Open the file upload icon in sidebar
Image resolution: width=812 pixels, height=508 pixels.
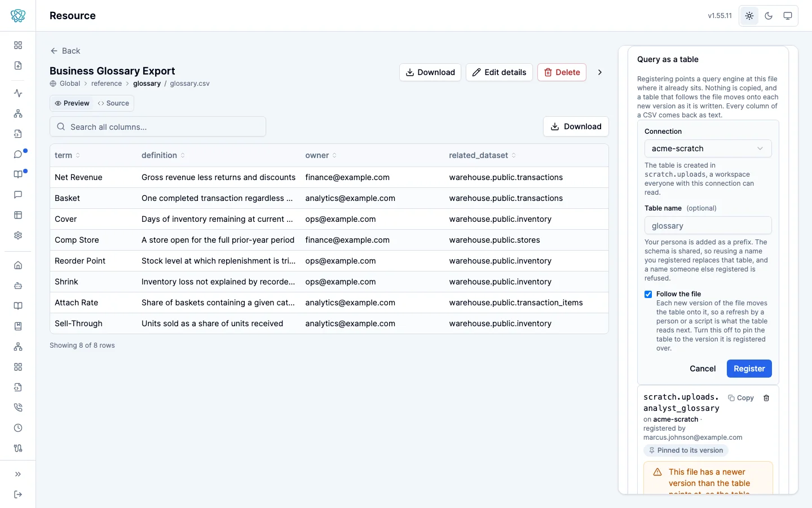(x=18, y=65)
